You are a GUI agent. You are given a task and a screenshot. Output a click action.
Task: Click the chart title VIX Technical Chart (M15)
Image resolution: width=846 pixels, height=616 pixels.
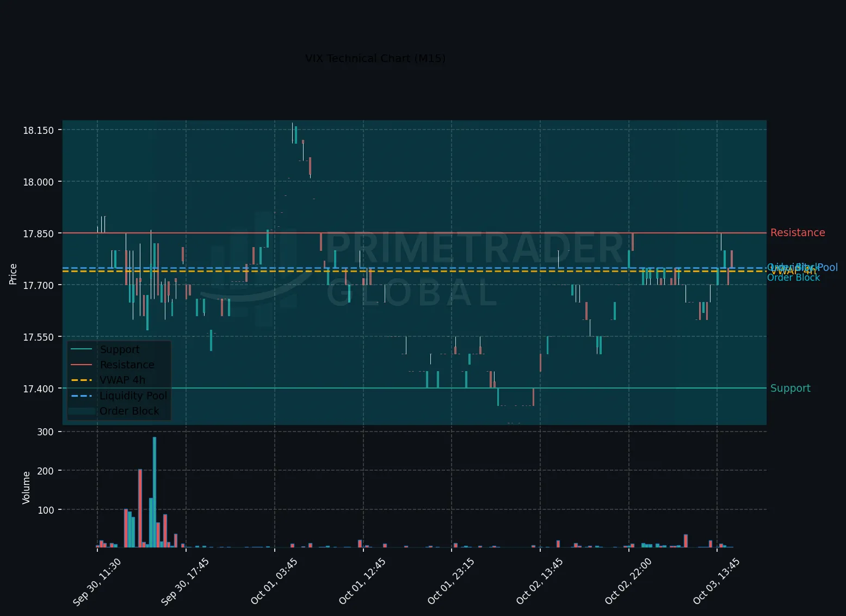click(x=375, y=58)
